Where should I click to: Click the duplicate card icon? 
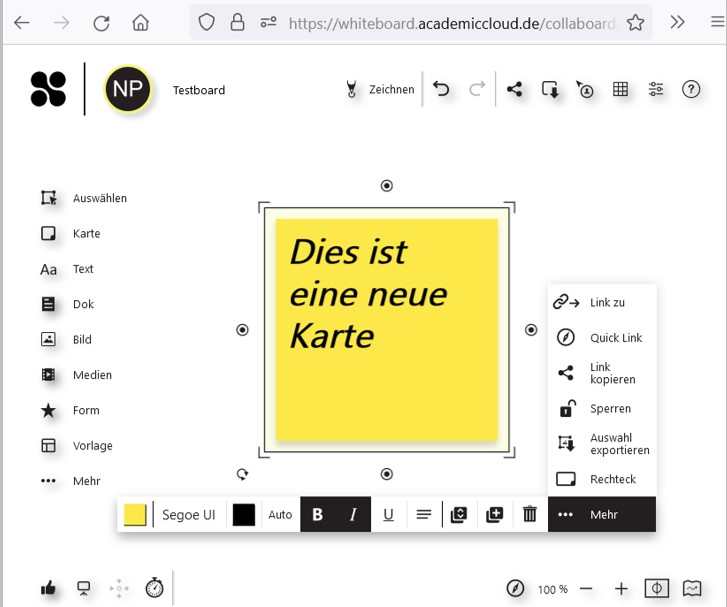459,515
